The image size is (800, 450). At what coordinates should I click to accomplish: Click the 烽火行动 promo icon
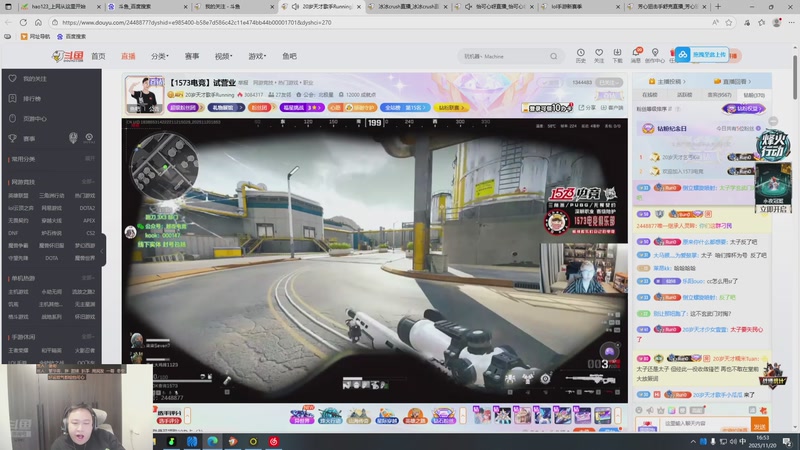click(x=772, y=145)
